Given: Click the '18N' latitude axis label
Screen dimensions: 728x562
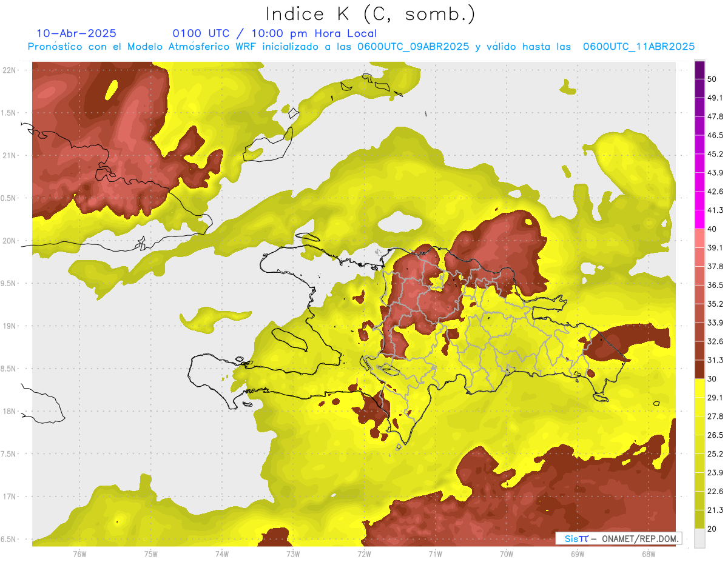Looking at the screenshot, I should click(x=10, y=411).
